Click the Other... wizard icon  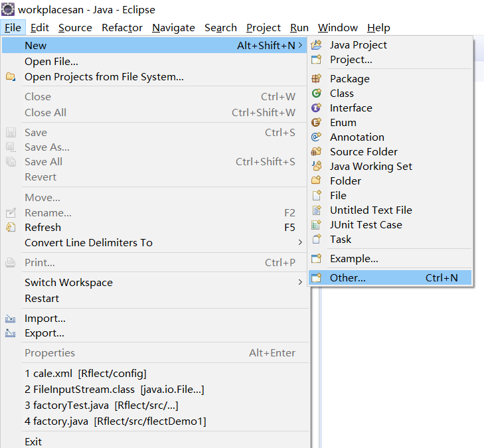(316, 277)
